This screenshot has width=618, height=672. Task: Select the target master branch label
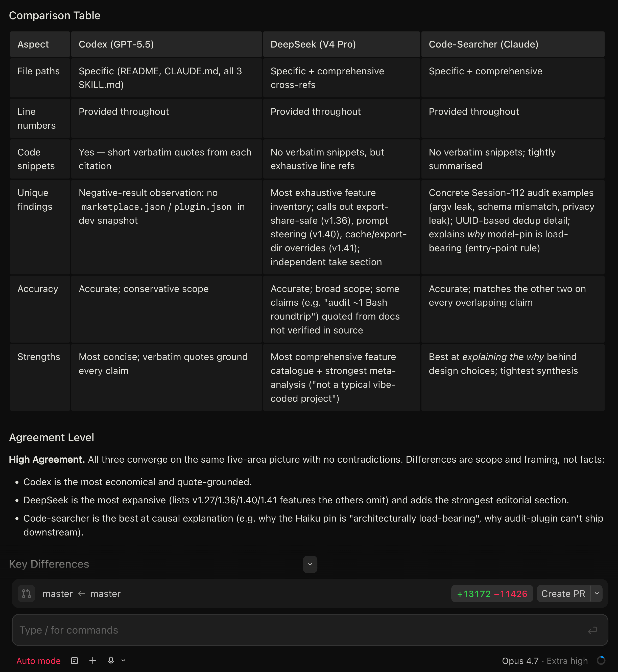[58, 594]
